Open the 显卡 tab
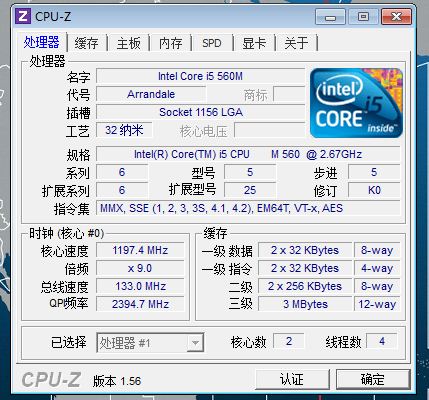This screenshot has width=429, height=400. point(254,43)
